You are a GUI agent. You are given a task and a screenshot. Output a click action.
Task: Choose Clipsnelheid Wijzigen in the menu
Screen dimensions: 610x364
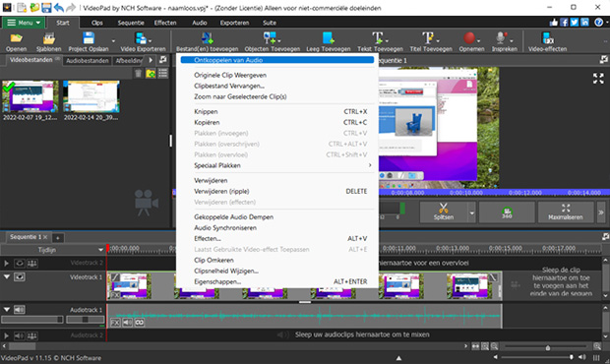pos(277,272)
